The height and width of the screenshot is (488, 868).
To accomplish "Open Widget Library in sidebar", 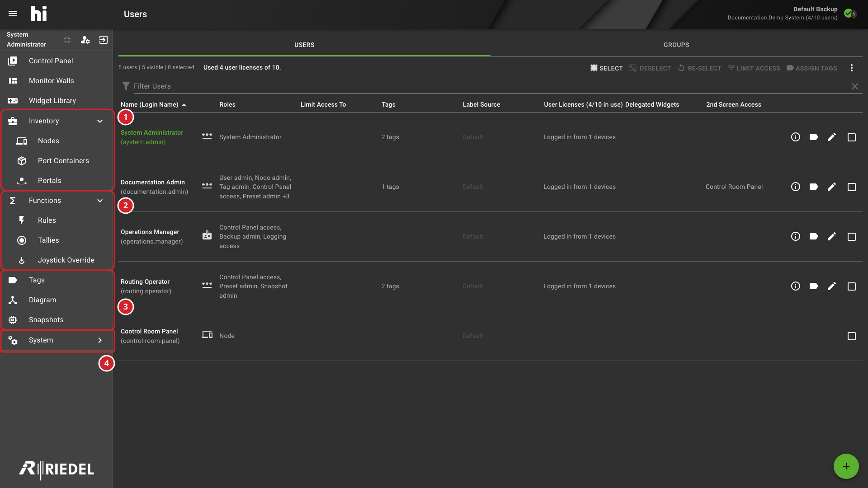I will point(57,100).
